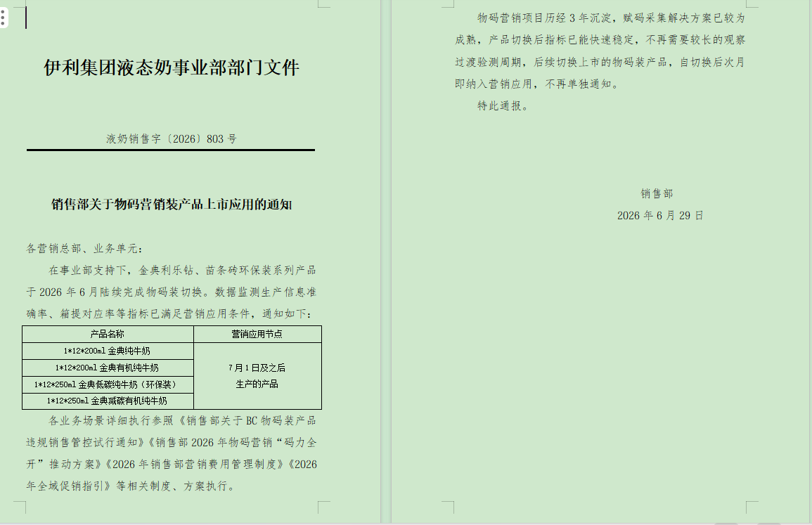The image size is (812, 525).
Task: Click the line starting 物码营销项目历经3年沉淀
Action: pyautogui.click(x=611, y=18)
